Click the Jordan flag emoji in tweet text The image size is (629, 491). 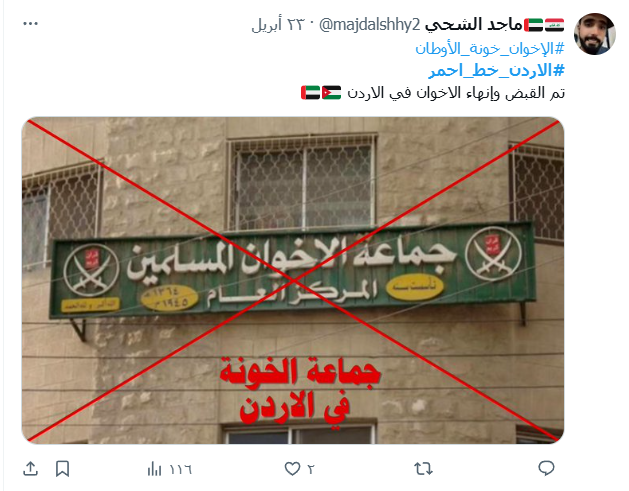(331, 93)
